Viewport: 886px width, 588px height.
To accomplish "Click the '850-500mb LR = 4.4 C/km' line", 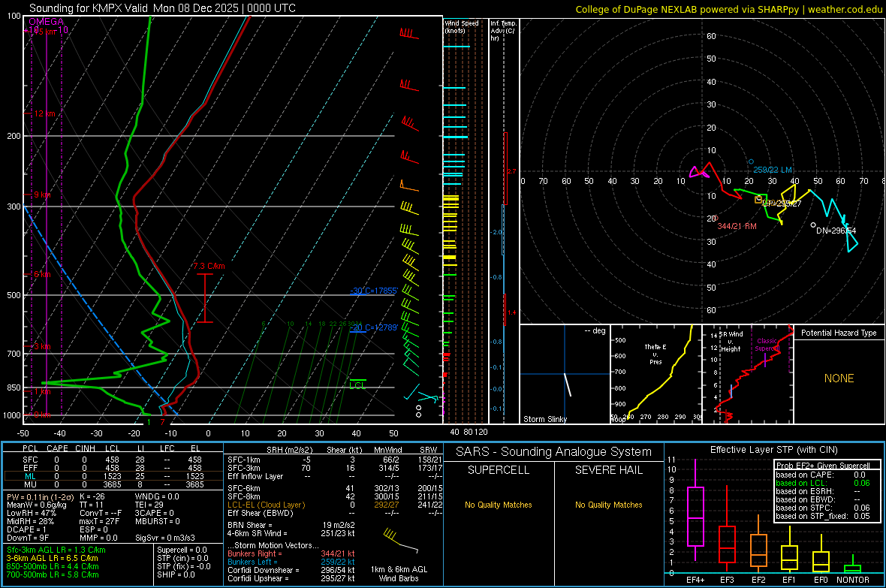I will coord(53,566).
